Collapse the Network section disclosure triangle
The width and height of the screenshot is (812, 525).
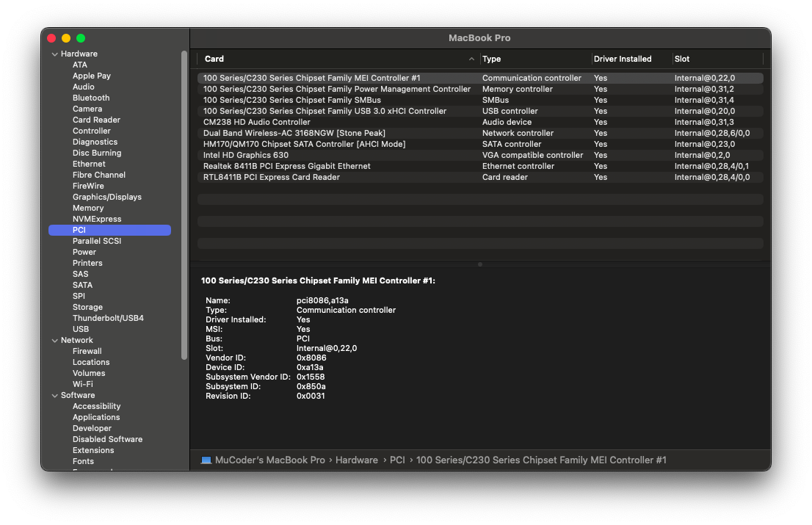coord(54,340)
